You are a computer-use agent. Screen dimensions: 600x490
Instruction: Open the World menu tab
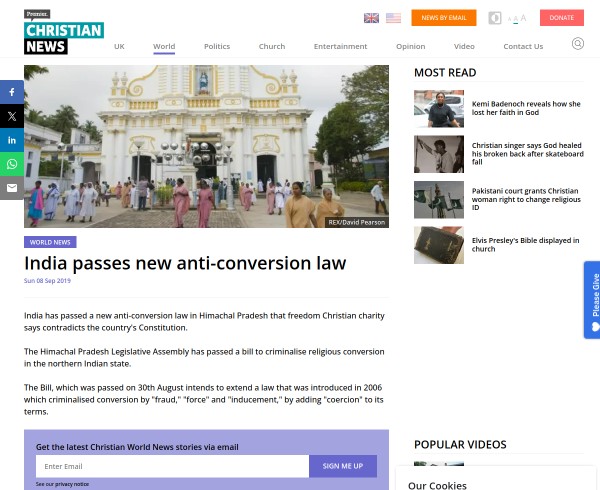(x=164, y=46)
